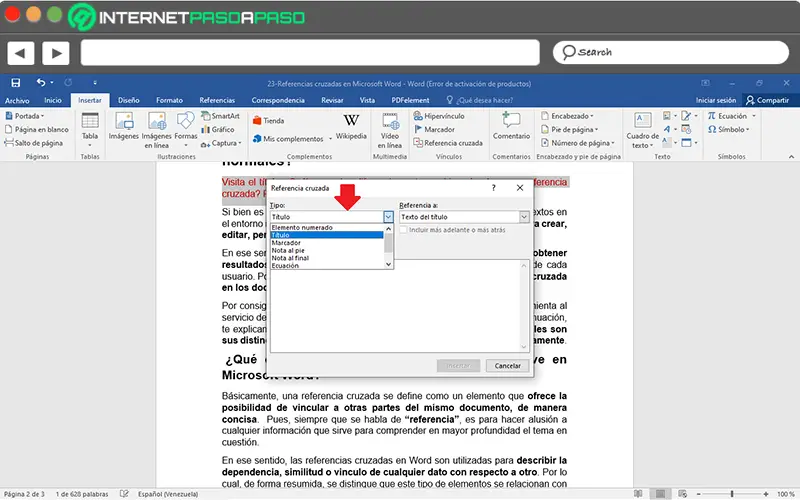Insert a Página en blanco

tap(37, 130)
